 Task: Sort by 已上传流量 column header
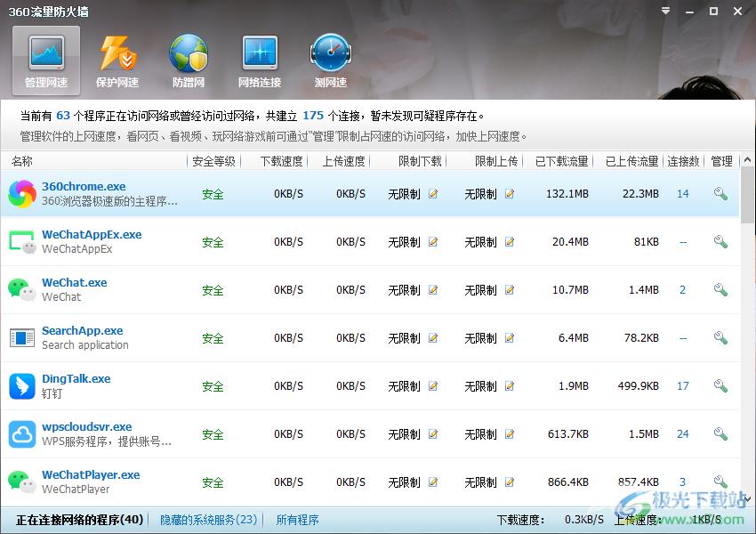point(631,161)
